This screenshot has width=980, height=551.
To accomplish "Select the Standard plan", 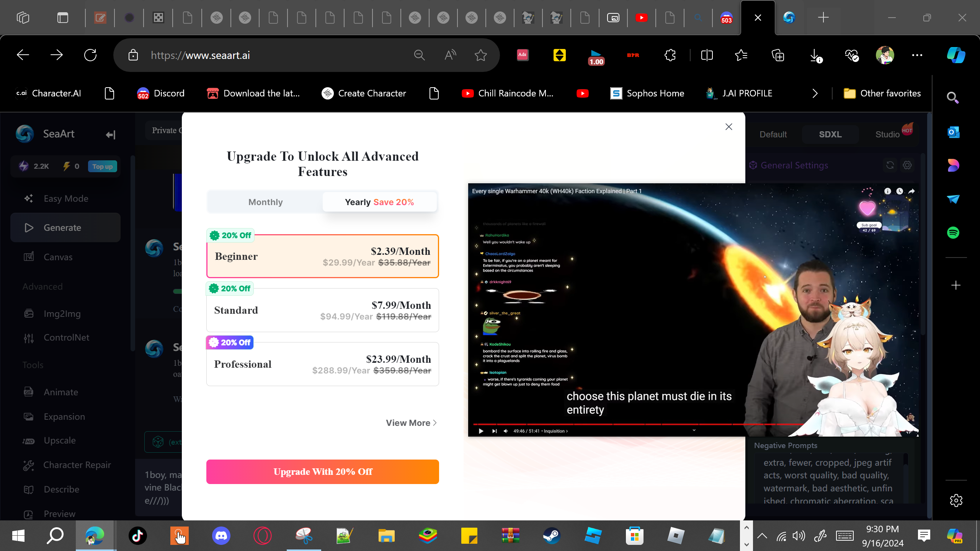I will 322,310.
